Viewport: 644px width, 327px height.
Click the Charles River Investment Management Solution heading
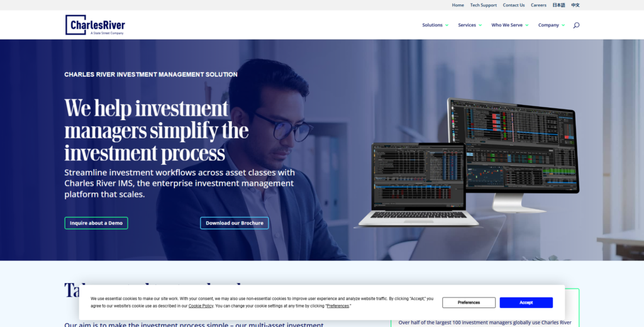pyautogui.click(x=151, y=74)
